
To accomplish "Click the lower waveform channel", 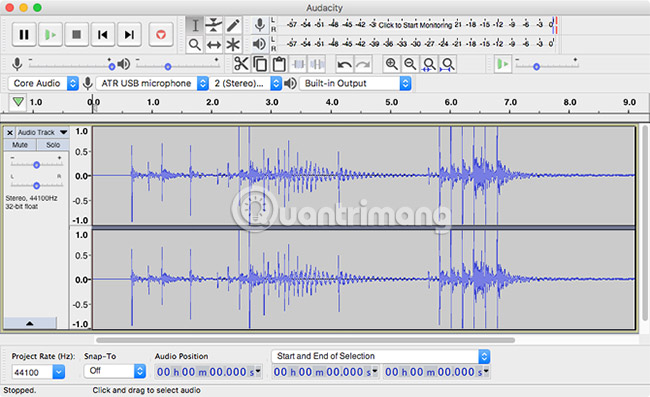I will point(364,279).
